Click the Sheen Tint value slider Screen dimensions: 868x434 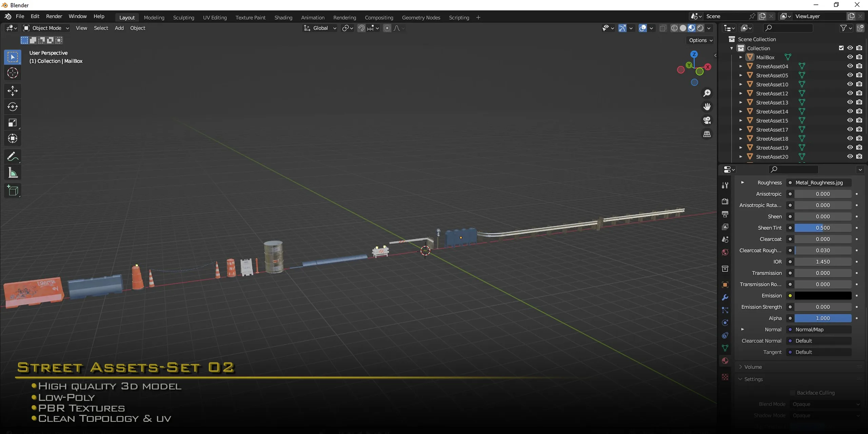pyautogui.click(x=823, y=228)
